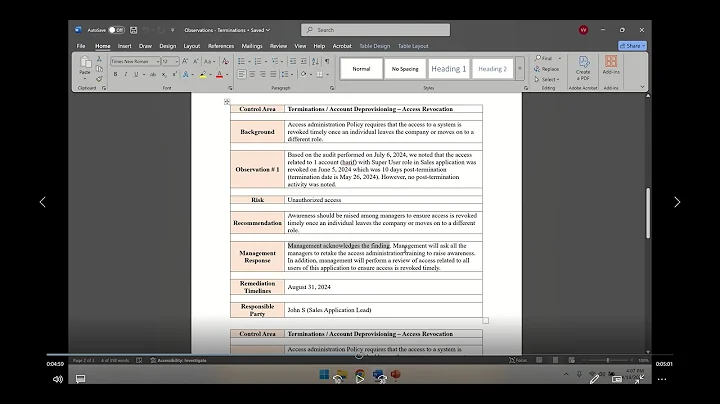Open the numbering list dropdown arrow

tap(266, 62)
